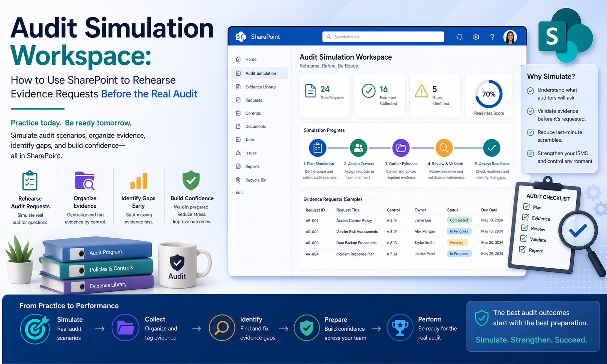The height and width of the screenshot is (364, 607).
Task: Open Recycle Bin in the sidebar
Action: [256, 180]
